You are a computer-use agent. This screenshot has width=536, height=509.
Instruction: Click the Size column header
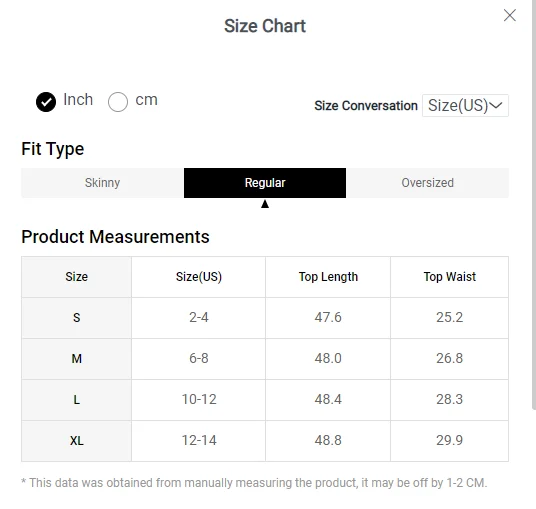pyautogui.click(x=77, y=277)
